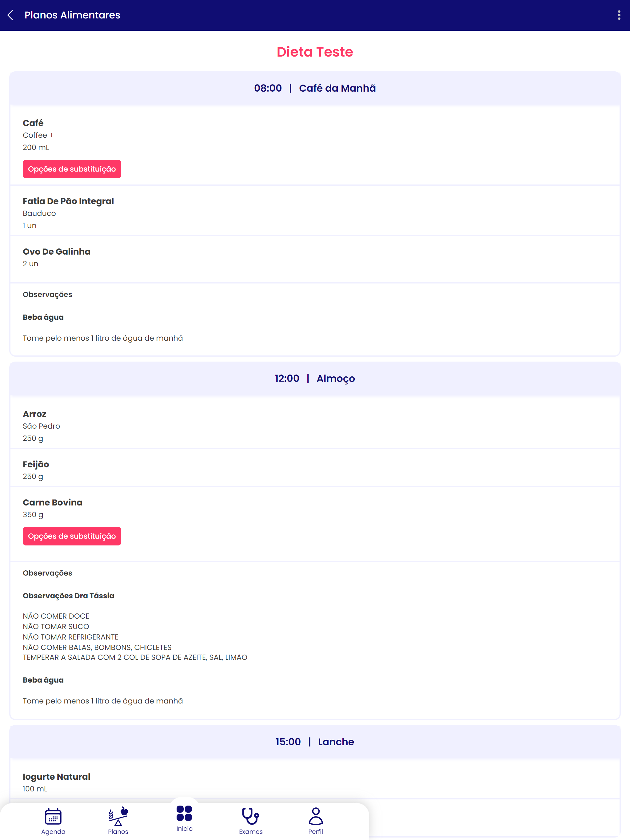Tap the Dieta Teste plan title
The width and height of the screenshot is (630, 840).
[315, 52]
